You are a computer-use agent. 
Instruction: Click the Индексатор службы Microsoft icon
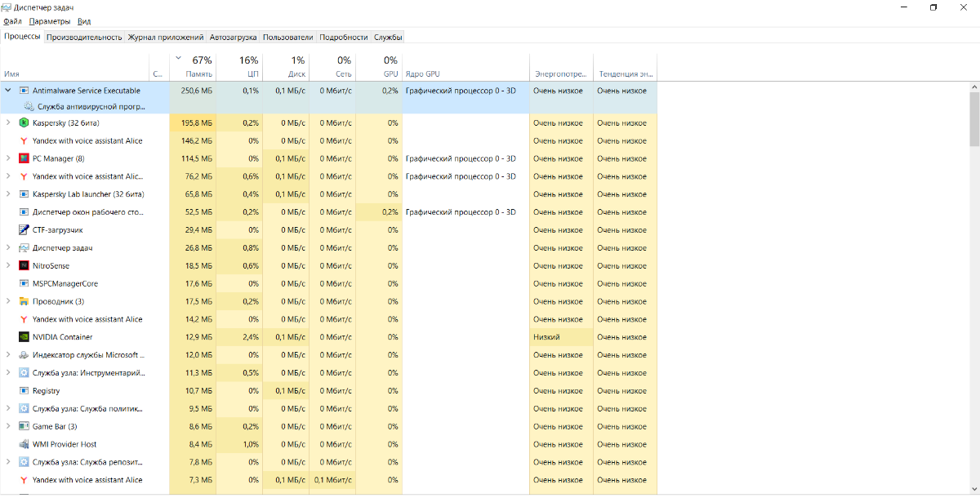24,355
